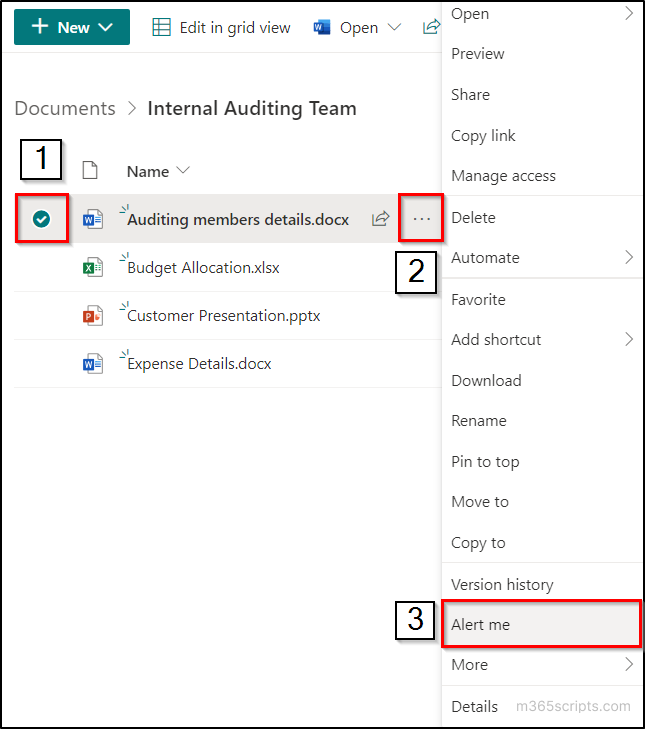Go to Documents breadcrumb
Screen dimensions: 645x729
65,108
